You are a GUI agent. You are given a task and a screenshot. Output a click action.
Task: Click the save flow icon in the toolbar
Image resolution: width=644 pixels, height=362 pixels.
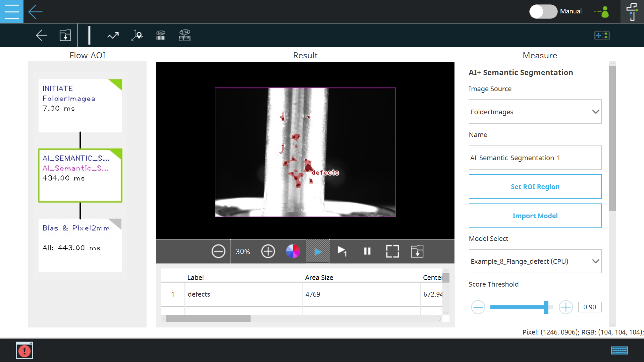tap(65, 35)
